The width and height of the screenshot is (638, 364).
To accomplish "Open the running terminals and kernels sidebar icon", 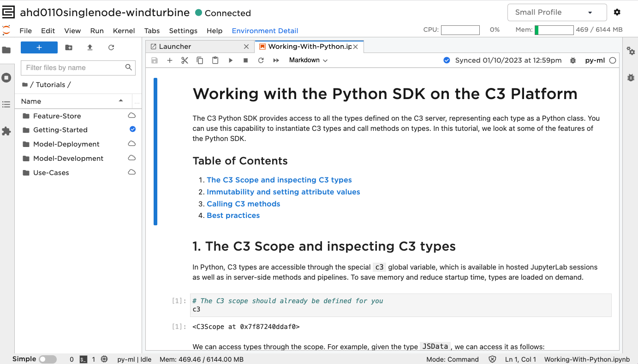I will click(x=6, y=77).
